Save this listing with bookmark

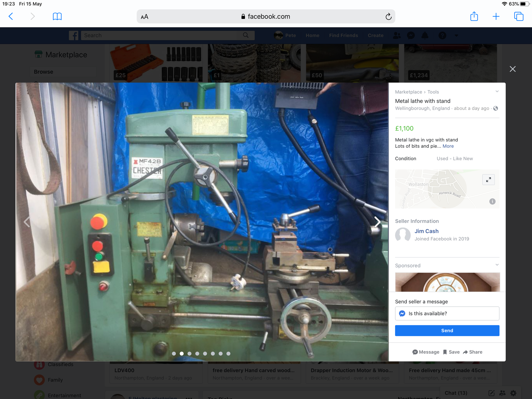(451, 352)
